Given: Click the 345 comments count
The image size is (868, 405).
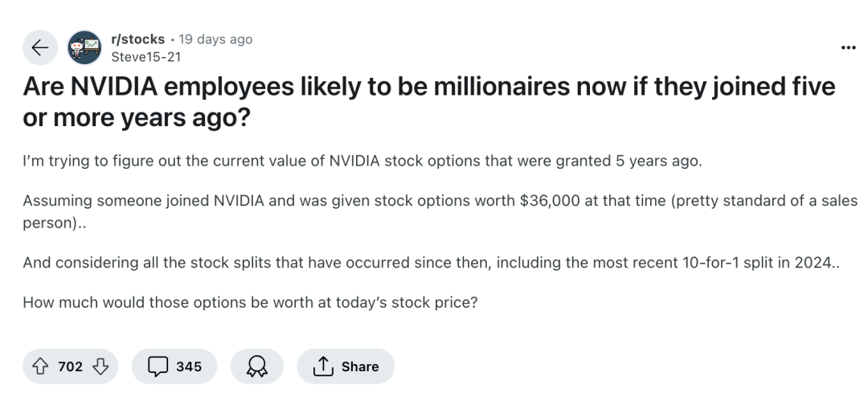Looking at the screenshot, I should 188,366.
